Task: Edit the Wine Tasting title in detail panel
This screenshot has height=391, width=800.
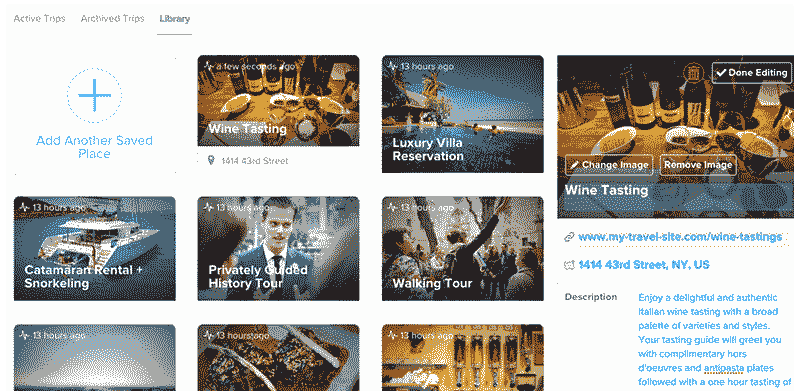Action: coord(606,190)
